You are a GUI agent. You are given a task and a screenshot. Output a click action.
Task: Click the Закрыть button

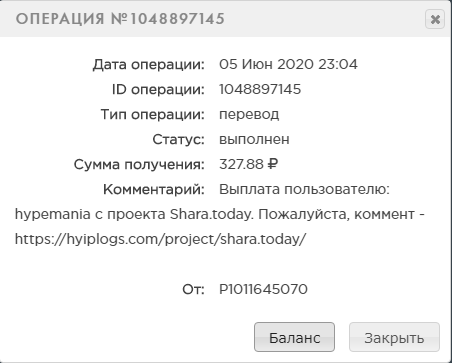pos(394,337)
